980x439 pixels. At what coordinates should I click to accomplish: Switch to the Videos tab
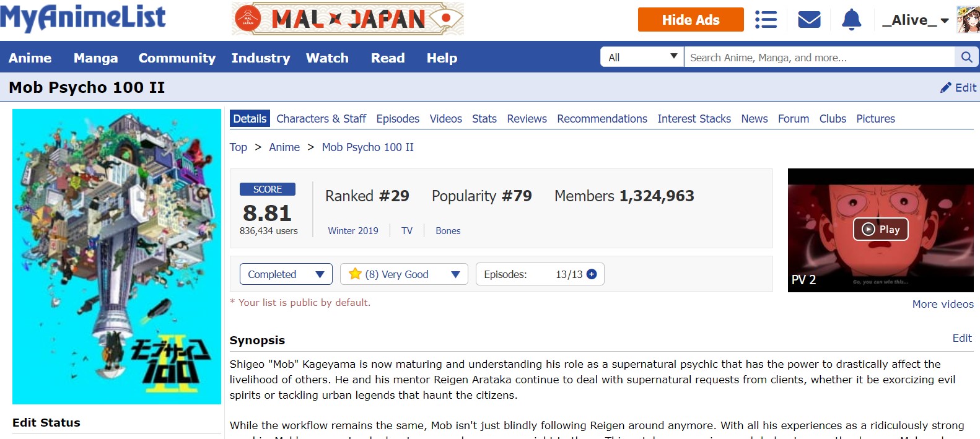446,118
